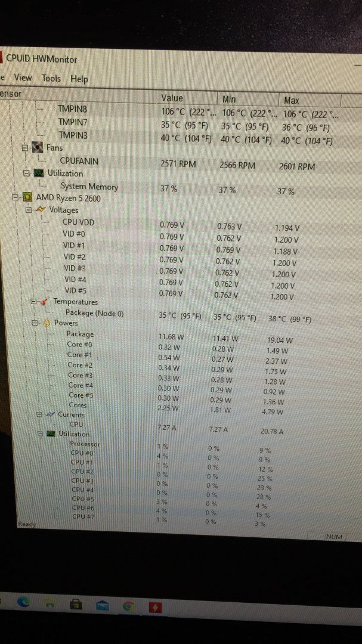Click the lightning icon beside Voltages
The height and width of the screenshot is (644, 362).
pyautogui.click(x=41, y=209)
